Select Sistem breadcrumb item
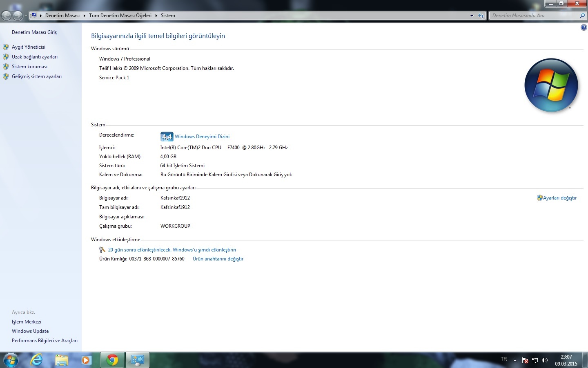 click(168, 16)
